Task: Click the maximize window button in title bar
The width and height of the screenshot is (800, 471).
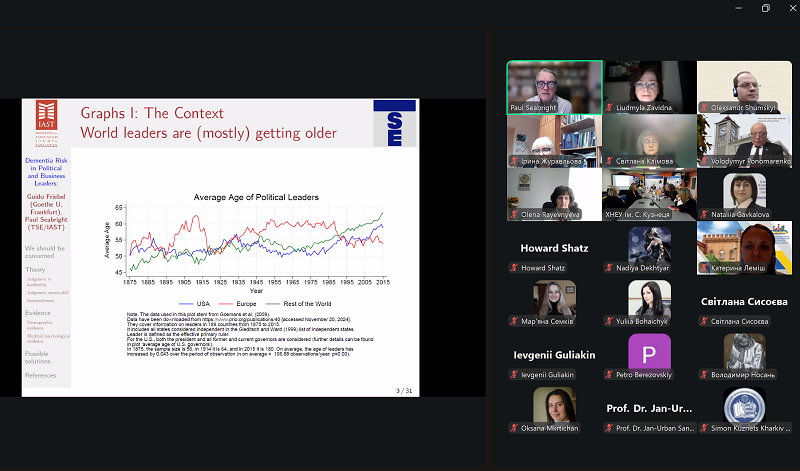Action: 766,8
